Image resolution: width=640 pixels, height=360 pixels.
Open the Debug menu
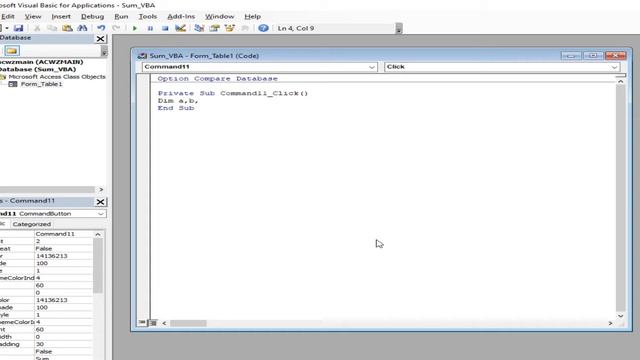point(92,16)
